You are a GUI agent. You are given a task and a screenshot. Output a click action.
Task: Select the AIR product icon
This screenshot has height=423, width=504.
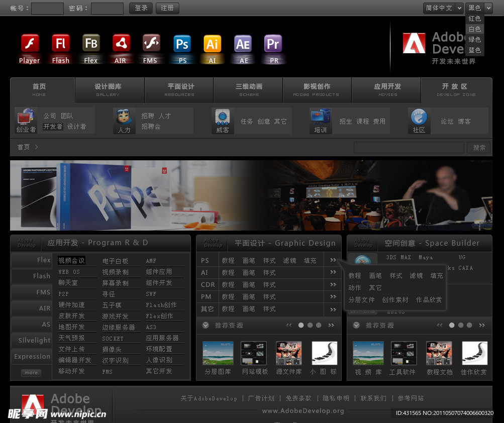(x=121, y=43)
